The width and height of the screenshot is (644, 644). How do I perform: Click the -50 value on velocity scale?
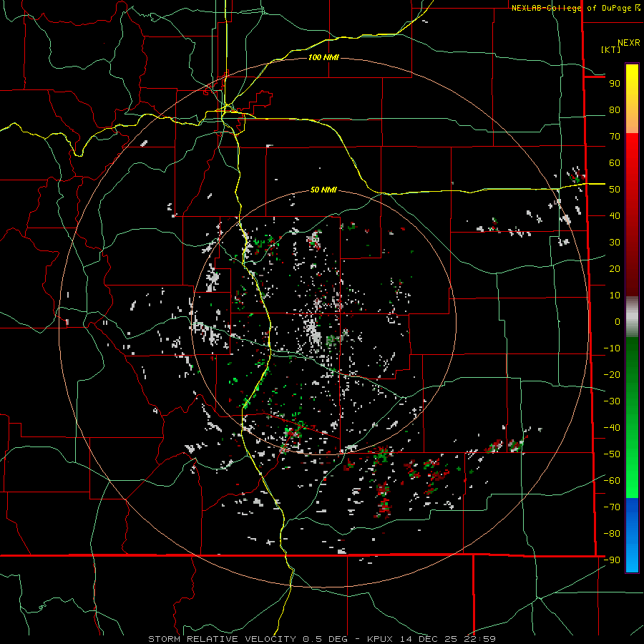(x=612, y=454)
